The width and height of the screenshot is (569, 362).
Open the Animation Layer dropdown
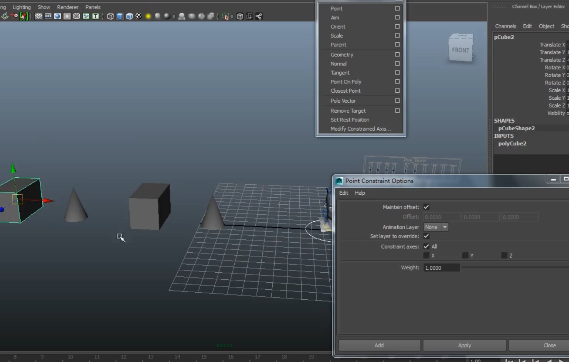tap(436, 227)
